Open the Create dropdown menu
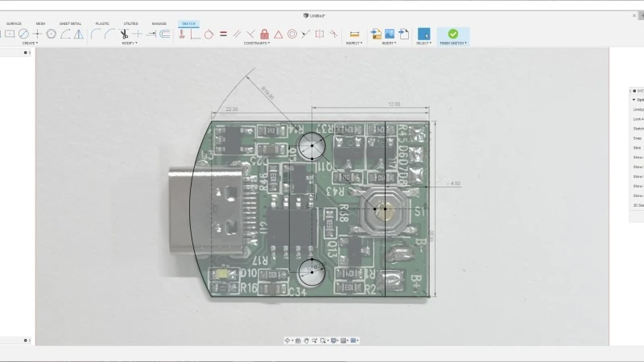 tap(30, 43)
